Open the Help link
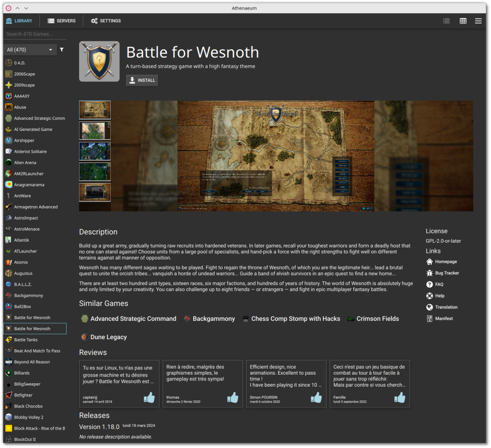This screenshot has height=448, width=491. (x=435, y=296)
